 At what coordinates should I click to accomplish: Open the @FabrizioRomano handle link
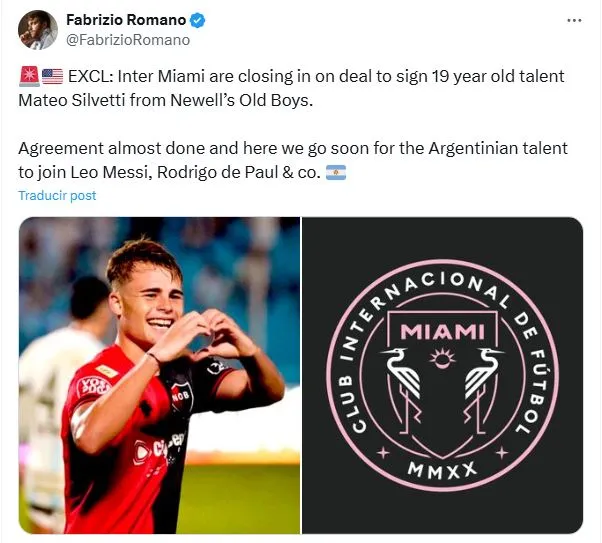coord(128,40)
